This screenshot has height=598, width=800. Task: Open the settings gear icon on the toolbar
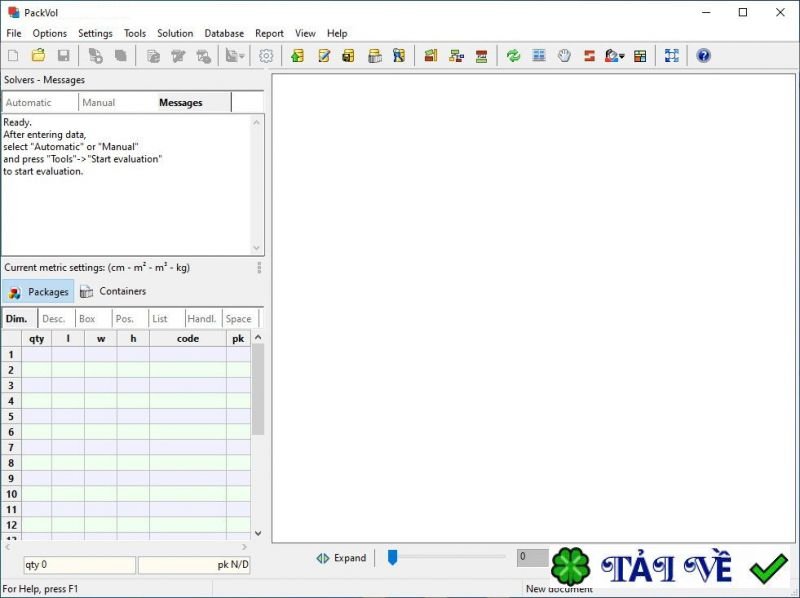point(265,55)
